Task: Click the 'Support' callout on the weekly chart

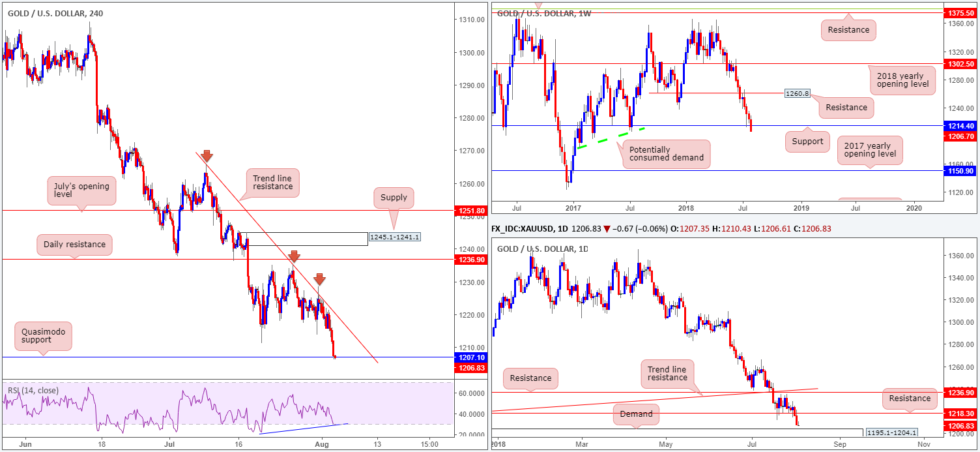Action: tap(806, 142)
